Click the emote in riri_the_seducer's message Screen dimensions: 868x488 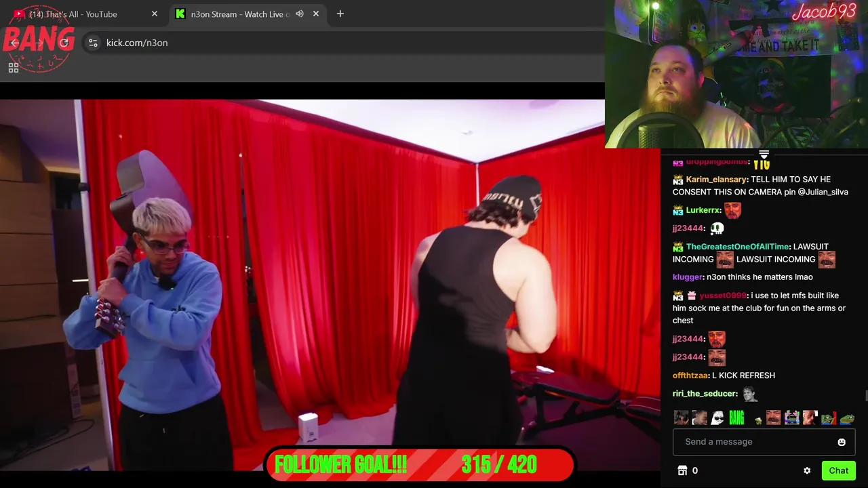[749, 394]
